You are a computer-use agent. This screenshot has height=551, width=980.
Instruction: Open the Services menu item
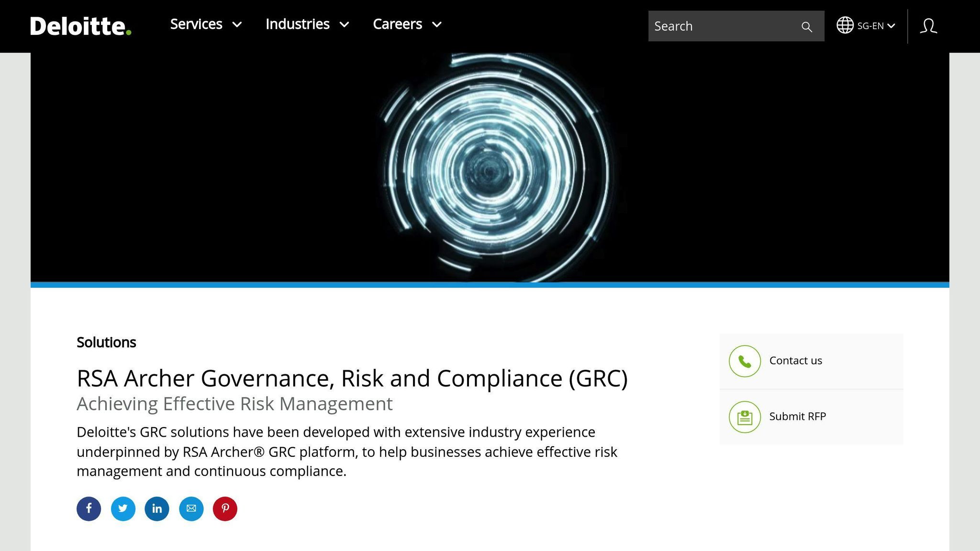[196, 24]
